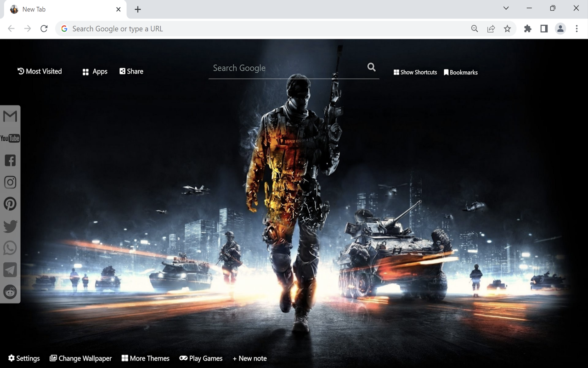Image resolution: width=588 pixels, height=368 pixels.
Task: Open Settings at the bottom
Action: [x=24, y=358]
